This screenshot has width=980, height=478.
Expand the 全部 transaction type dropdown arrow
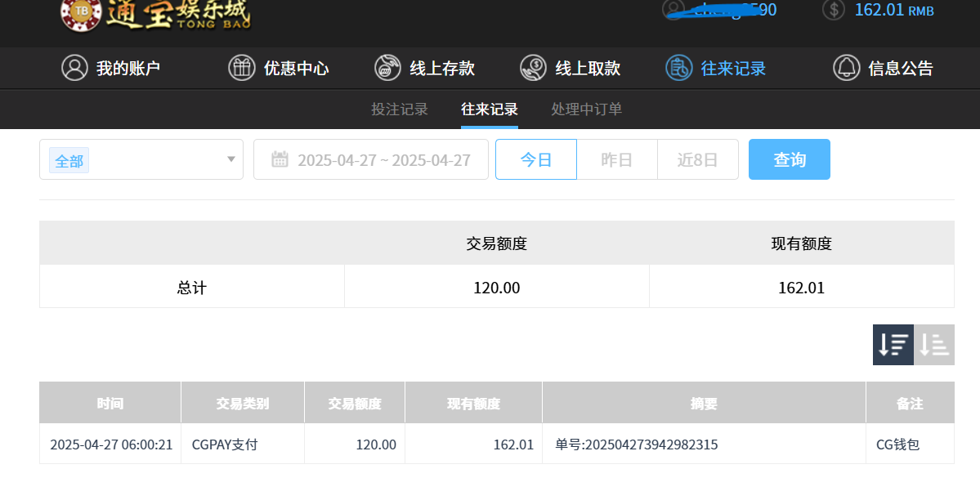(x=231, y=159)
